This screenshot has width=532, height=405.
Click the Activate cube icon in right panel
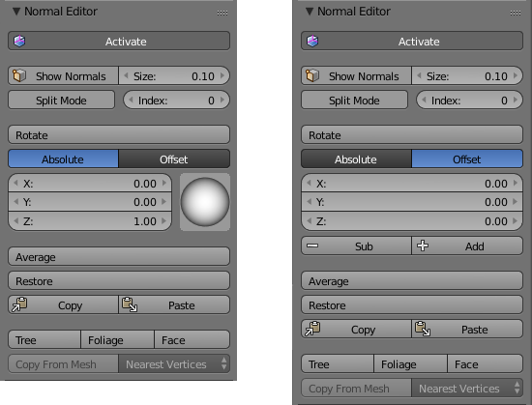click(x=312, y=41)
